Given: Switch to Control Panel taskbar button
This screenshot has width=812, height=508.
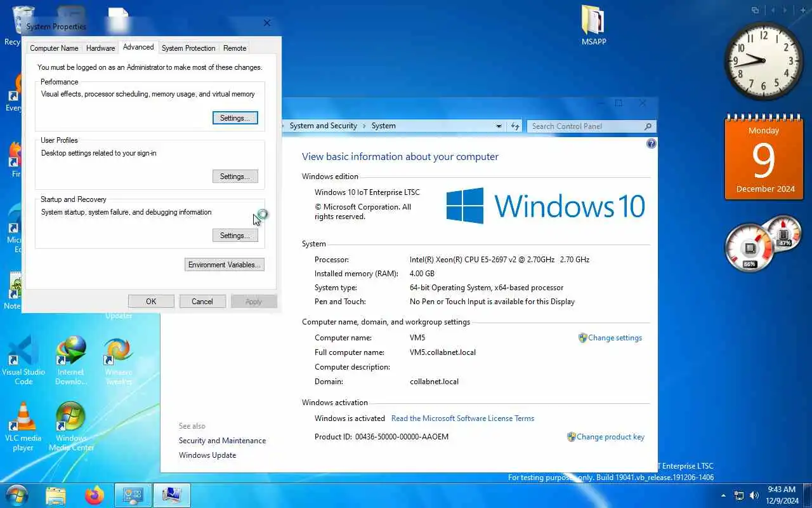Looking at the screenshot, I should [133, 495].
